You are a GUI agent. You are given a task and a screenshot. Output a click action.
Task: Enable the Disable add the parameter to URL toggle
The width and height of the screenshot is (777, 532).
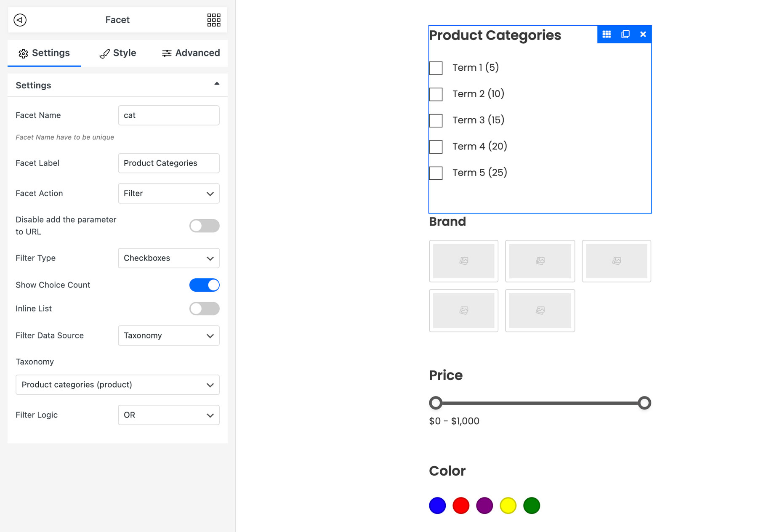pyautogui.click(x=204, y=226)
